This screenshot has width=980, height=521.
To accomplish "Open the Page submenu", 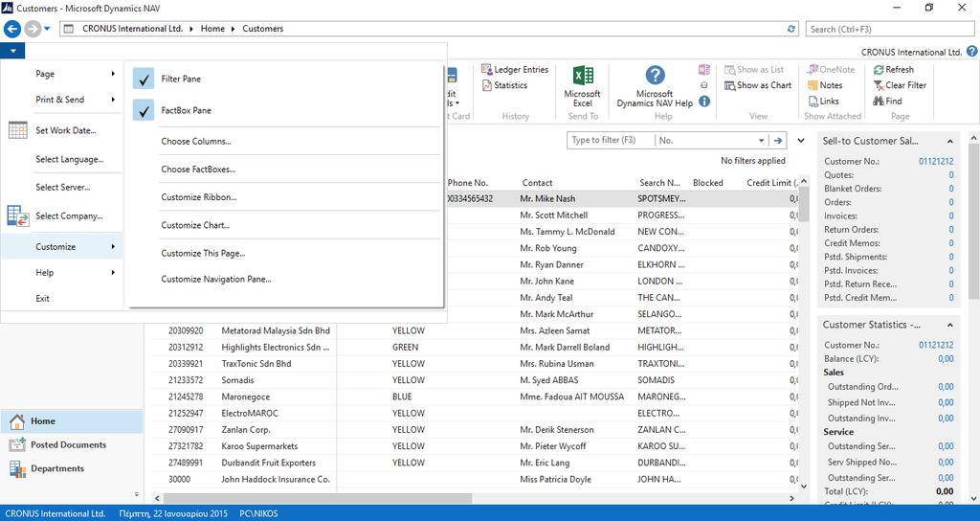I will point(61,74).
